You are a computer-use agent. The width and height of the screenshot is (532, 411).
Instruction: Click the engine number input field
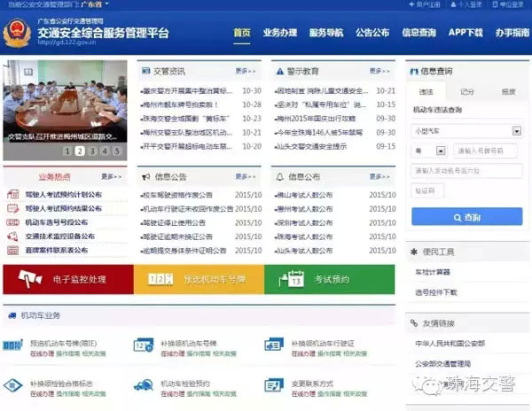(467, 171)
